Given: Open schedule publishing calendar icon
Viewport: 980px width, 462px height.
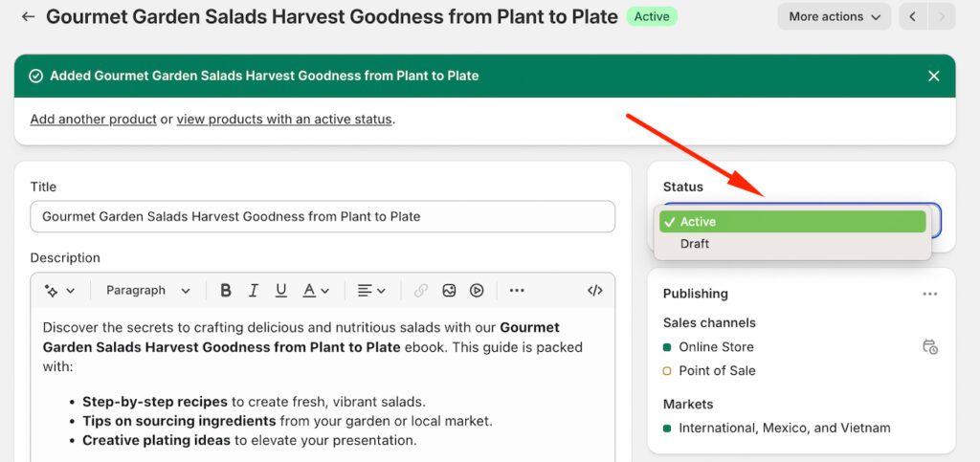Looking at the screenshot, I should tap(929, 346).
